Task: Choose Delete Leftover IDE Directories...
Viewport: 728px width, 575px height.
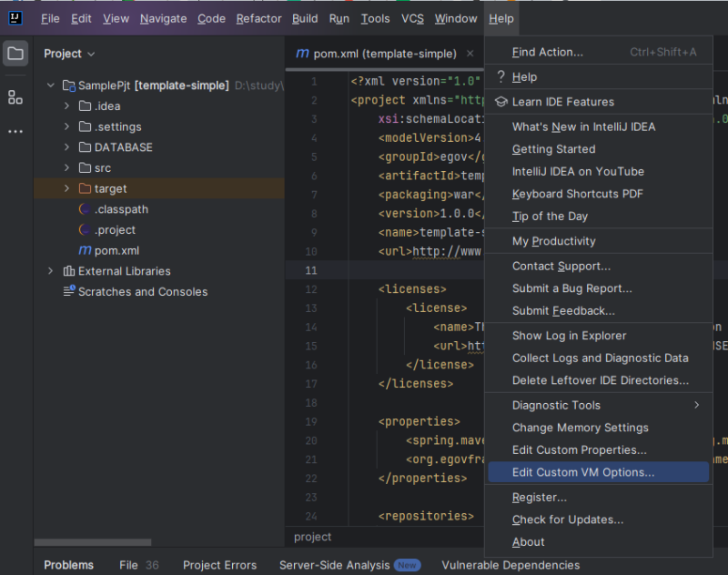Action: point(599,380)
